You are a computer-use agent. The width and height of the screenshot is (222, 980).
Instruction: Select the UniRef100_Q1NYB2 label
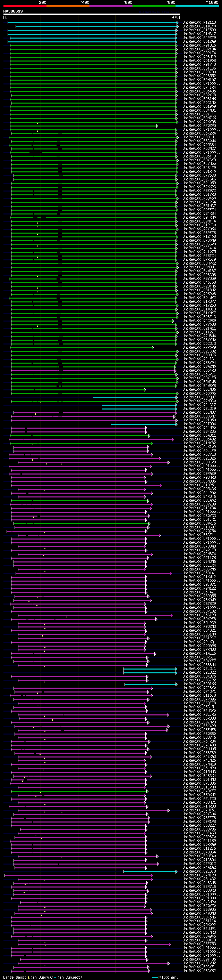[199, 443]
